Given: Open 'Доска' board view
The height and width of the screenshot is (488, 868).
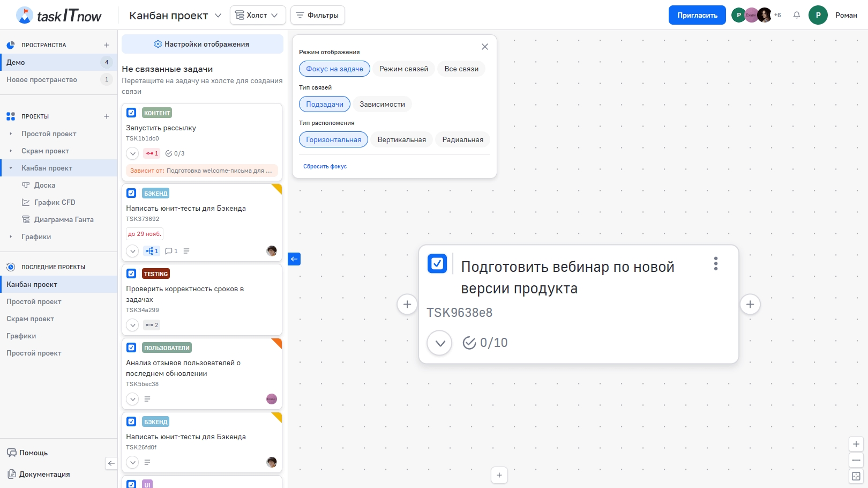Looking at the screenshot, I should point(44,185).
